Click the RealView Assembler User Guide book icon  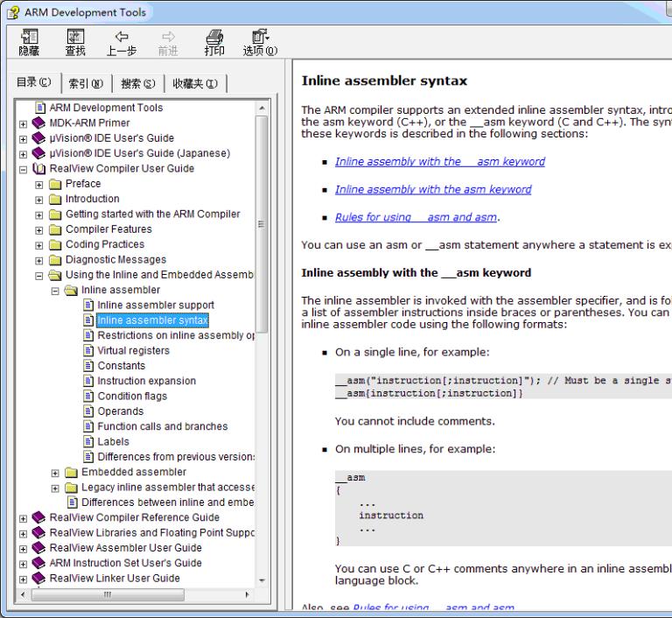point(39,548)
